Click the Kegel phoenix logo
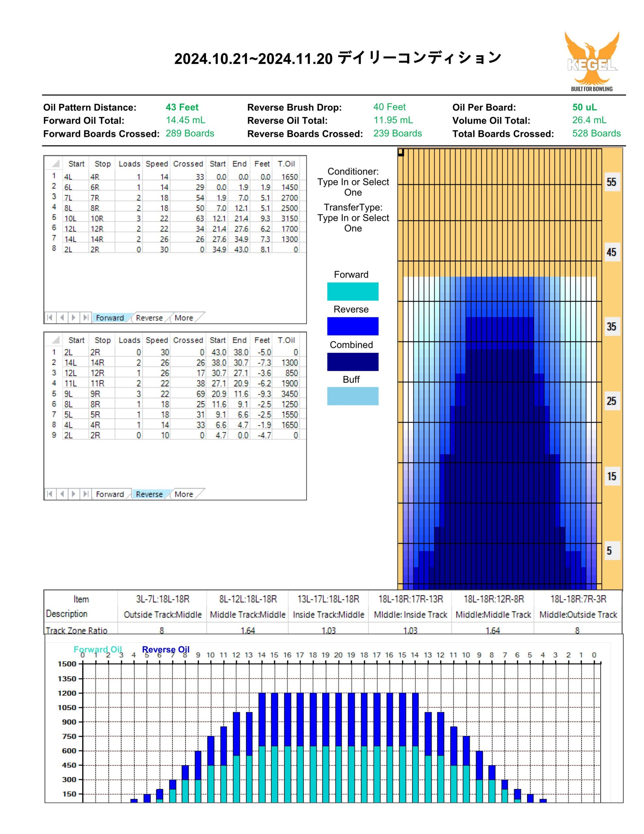 pyautogui.click(x=592, y=61)
